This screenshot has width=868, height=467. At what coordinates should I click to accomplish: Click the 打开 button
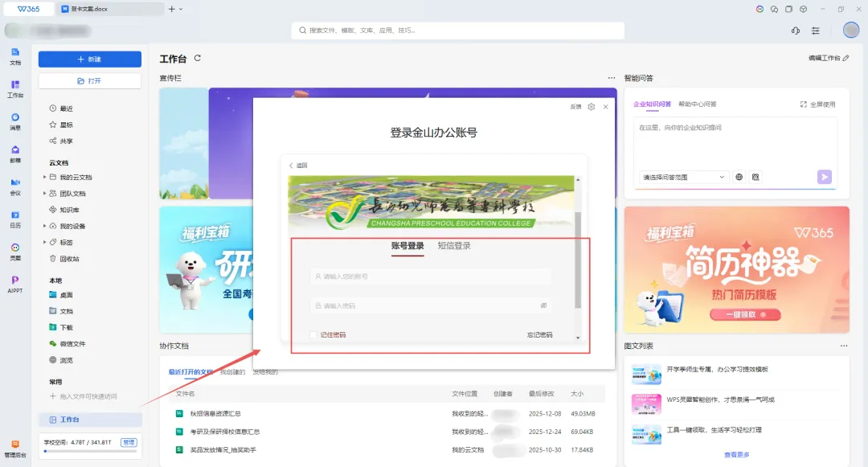click(90, 81)
